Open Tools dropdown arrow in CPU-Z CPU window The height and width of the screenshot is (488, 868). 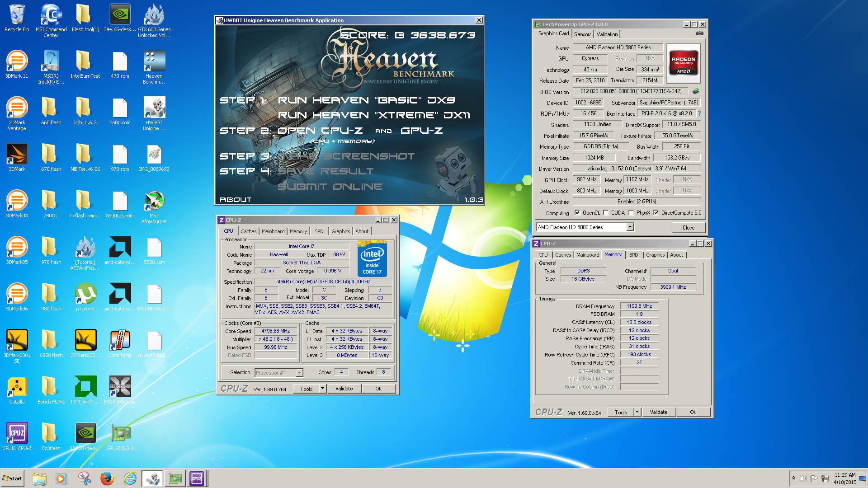click(x=322, y=389)
